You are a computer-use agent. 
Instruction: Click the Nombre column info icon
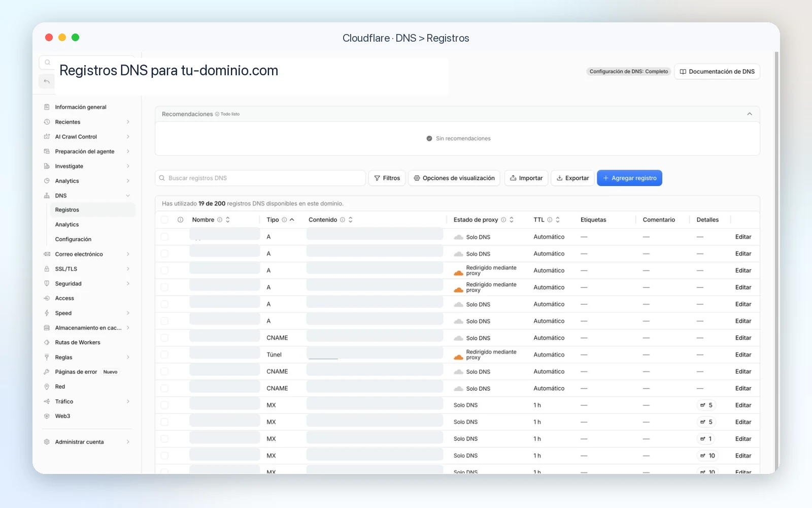(x=220, y=220)
